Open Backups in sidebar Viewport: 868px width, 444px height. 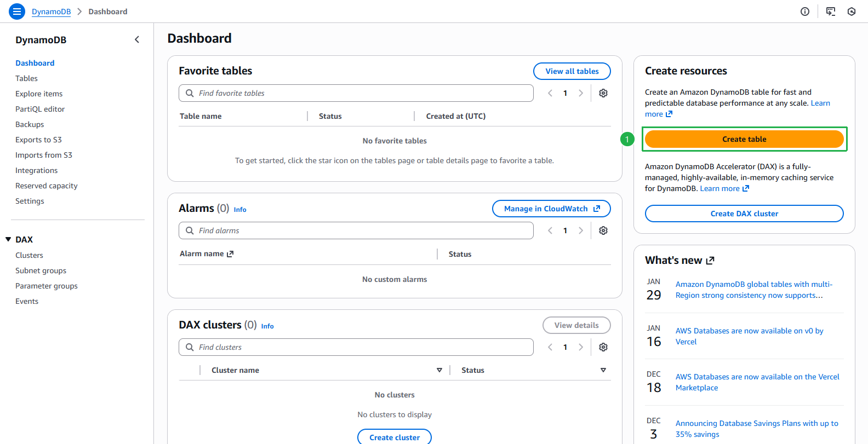click(30, 124)
